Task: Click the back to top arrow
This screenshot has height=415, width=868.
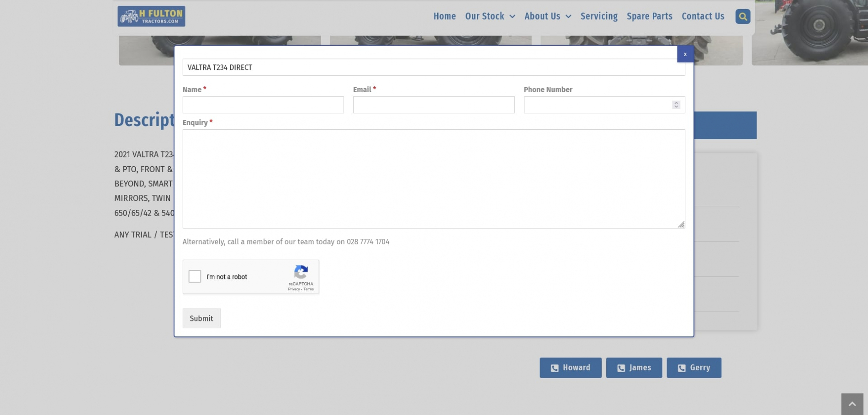Action: point(852,404)
